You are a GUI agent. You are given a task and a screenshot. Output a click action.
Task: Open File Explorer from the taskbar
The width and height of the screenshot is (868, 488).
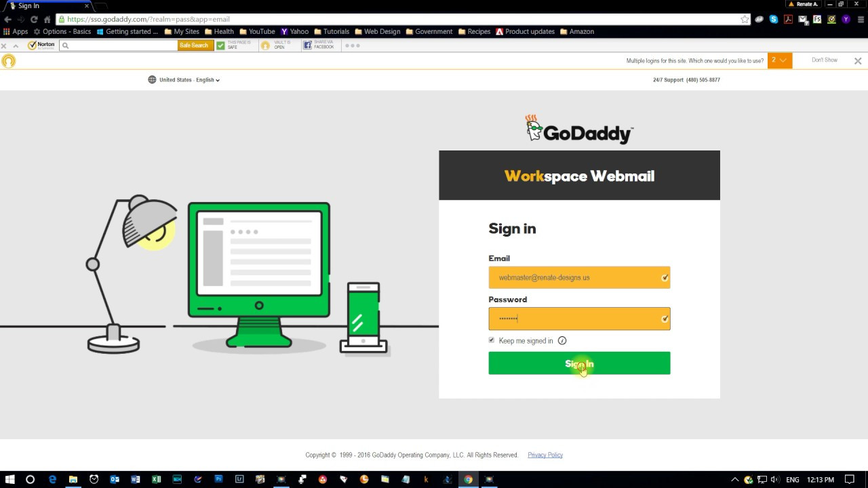(73, 480)
